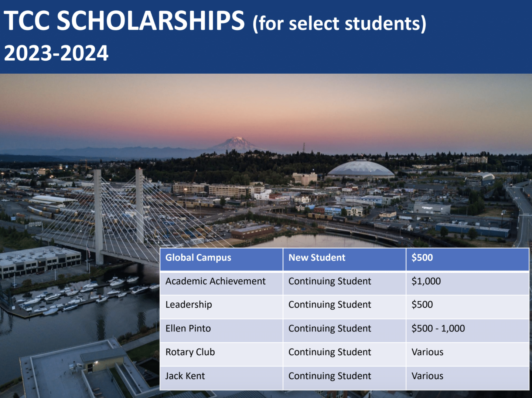532x398 pixels.
Task: Select the "Leadership" scholarship cell
Action: click(x=189, y=305)
